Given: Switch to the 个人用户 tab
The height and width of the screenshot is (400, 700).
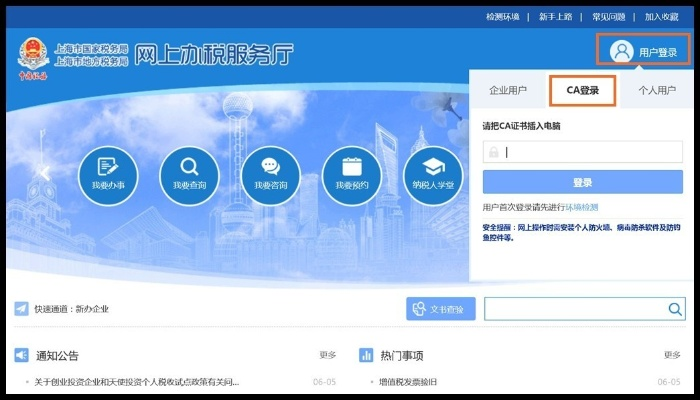Looking at the screenshot, I should tap(657, 91).
